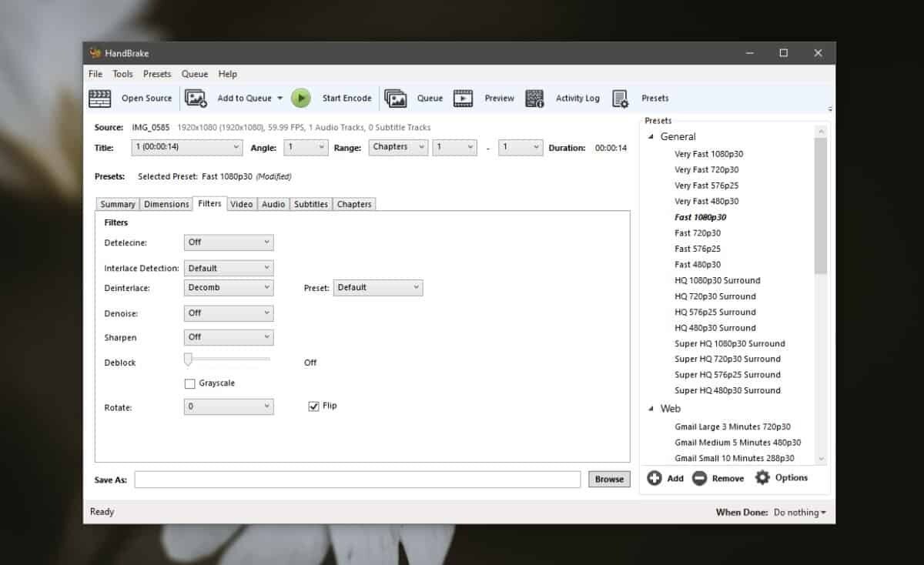Click the Add to Queue picture icon
Image resolution: width=924 pixels, height=565 pixels.
click(x=196, y=99)
